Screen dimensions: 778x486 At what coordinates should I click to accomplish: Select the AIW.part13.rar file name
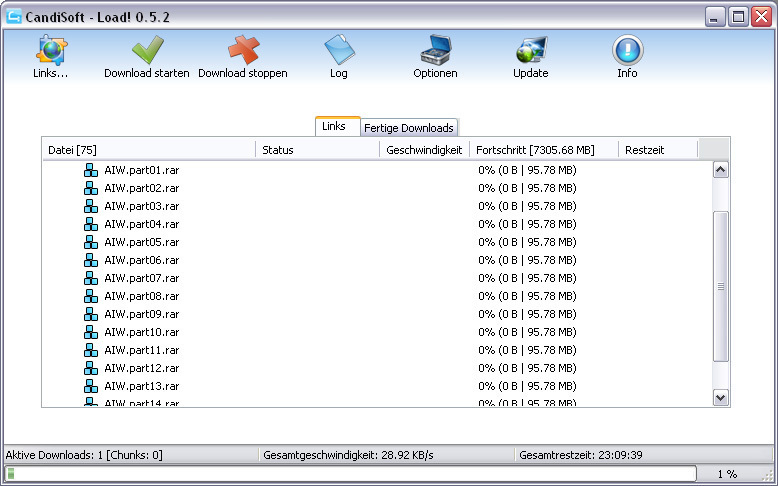click(x=141, y=386)
